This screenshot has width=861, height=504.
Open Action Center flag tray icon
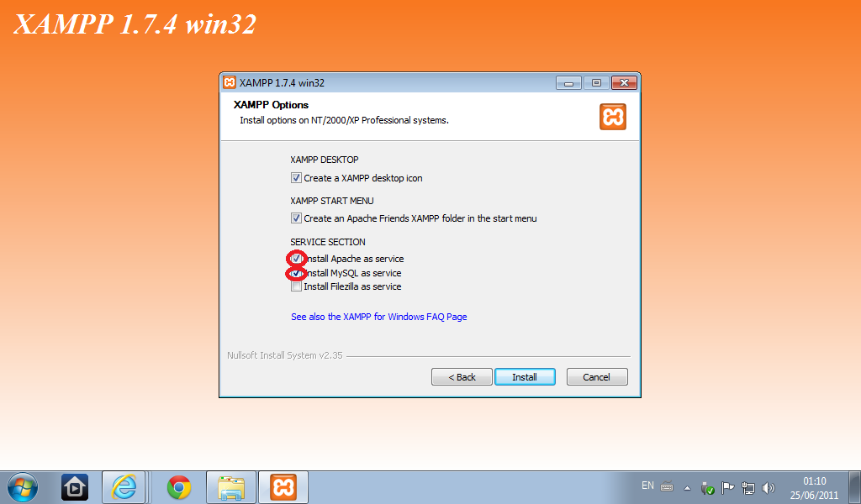click(x=727, y=487)
